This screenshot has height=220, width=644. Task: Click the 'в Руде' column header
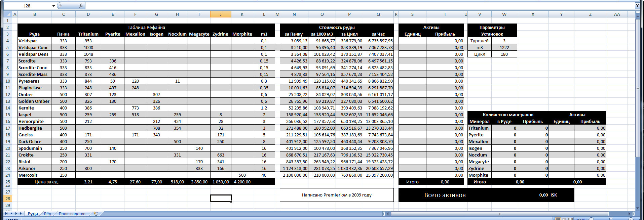click(504, 121)
